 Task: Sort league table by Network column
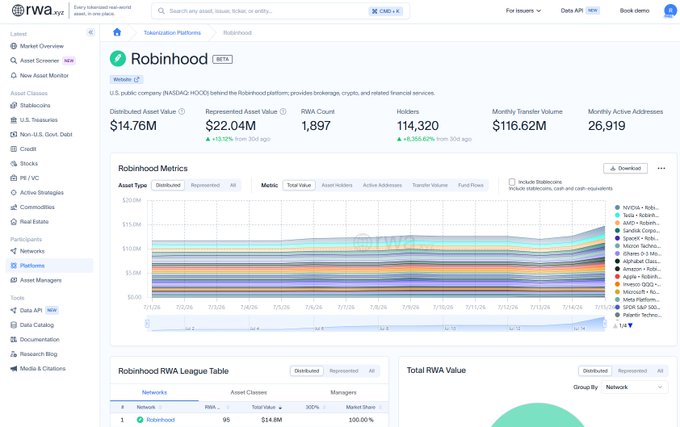(x=149, y=407)
